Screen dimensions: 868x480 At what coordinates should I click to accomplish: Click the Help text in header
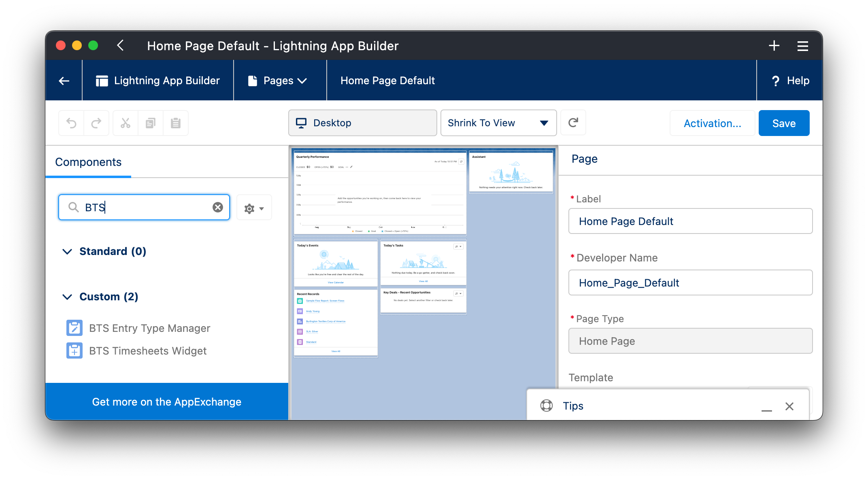[798, 81]
